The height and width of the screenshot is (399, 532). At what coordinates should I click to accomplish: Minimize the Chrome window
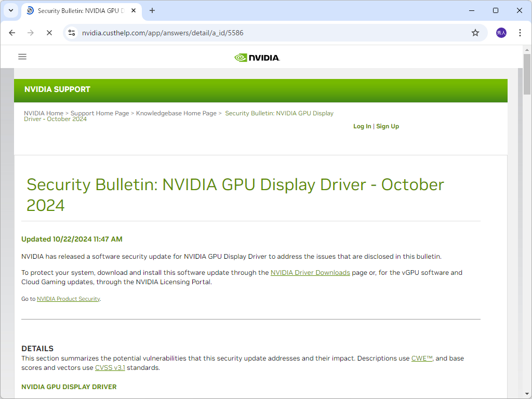[x=472, y=10]
